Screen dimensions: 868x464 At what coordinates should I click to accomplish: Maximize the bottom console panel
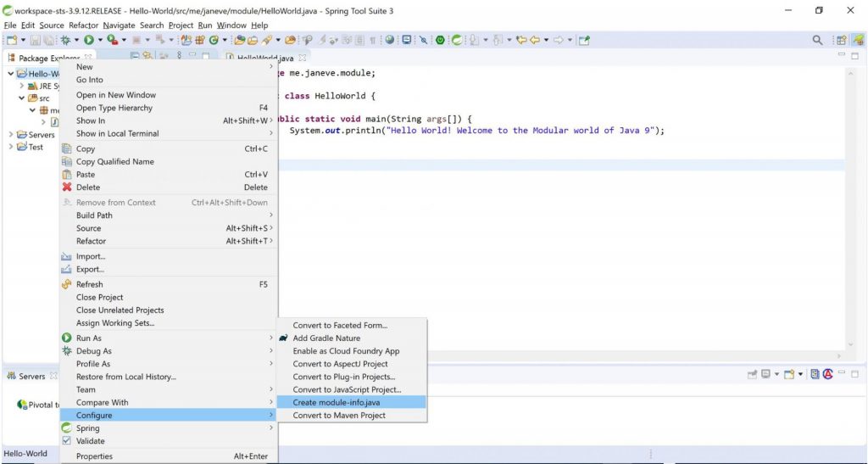tap(854, 374)
